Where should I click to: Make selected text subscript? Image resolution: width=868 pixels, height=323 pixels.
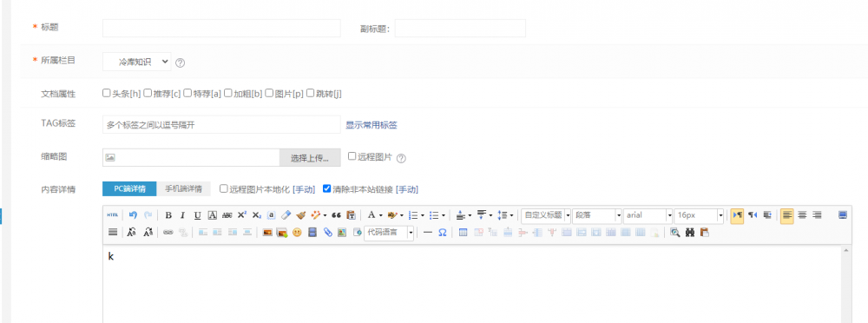coord(257,215)
